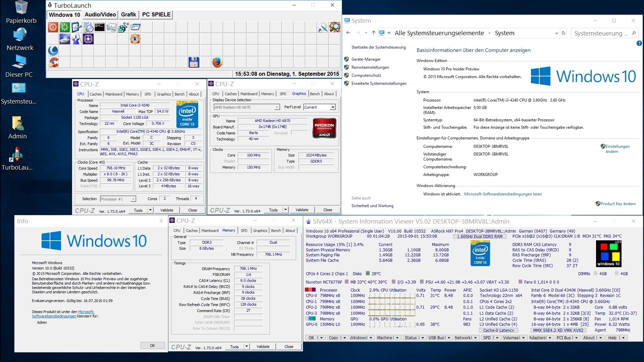Click the green restart icon in TurboLaunch
644x362 pixels.
point(64,27)
